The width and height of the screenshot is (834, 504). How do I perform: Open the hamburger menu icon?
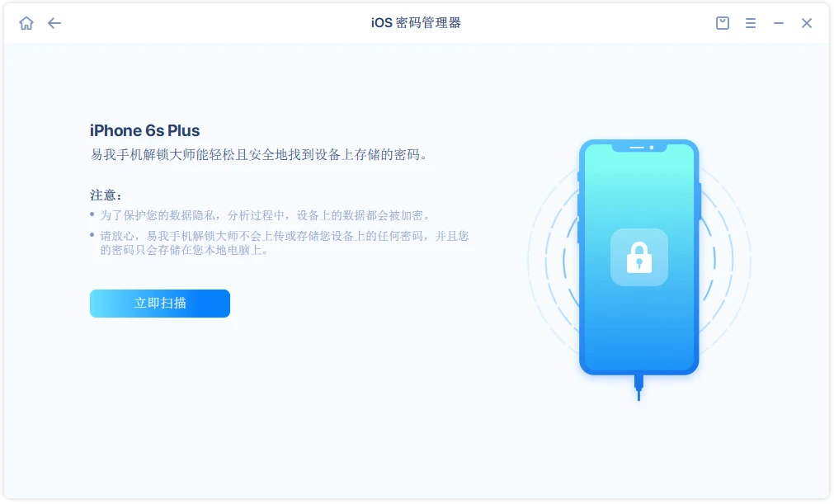[751, 23]
